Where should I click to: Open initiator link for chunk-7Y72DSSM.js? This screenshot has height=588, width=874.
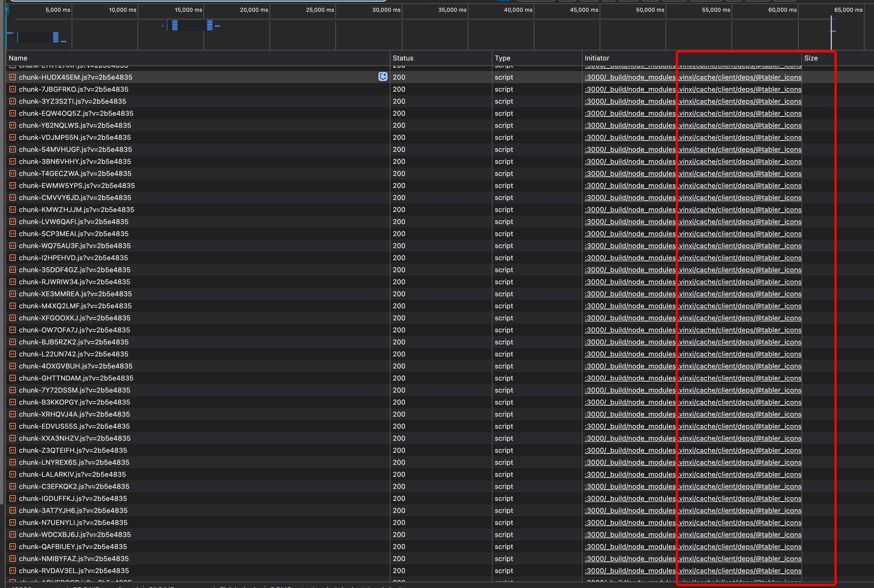pyautogui.click(x=693, y=390)
